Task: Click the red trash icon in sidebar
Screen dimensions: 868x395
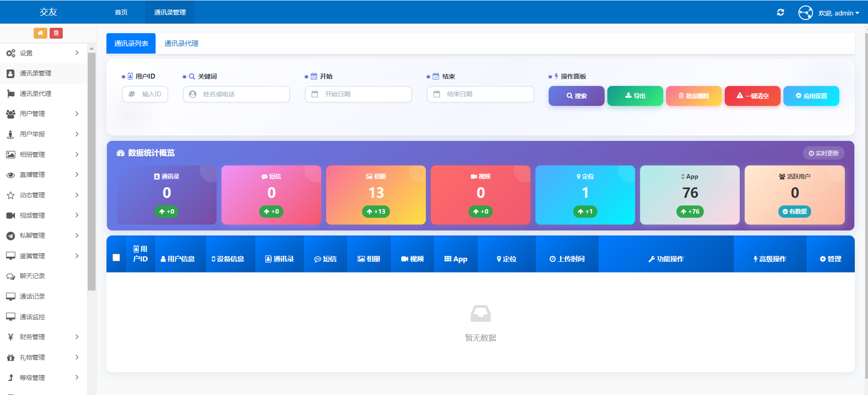Action: coord(56,33)
